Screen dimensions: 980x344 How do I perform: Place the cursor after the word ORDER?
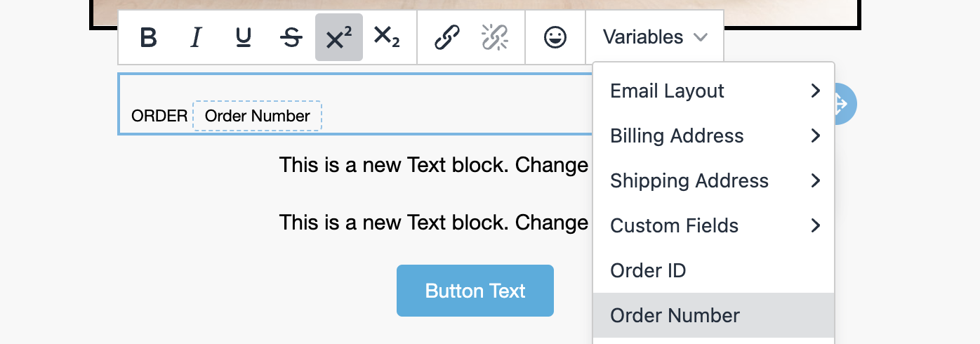189,117
